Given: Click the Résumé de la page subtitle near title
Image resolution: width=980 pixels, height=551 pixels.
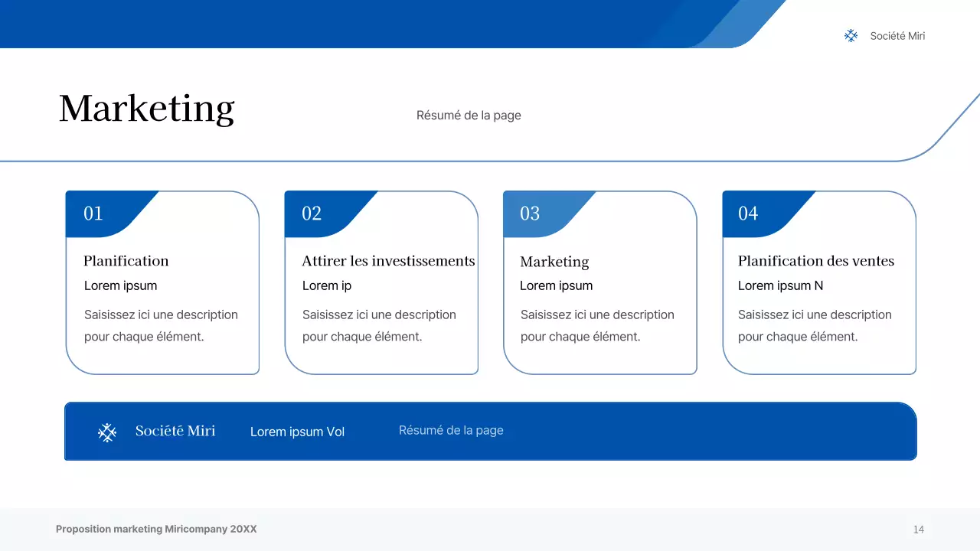Looking at the screenshot, I should point(469,116).
